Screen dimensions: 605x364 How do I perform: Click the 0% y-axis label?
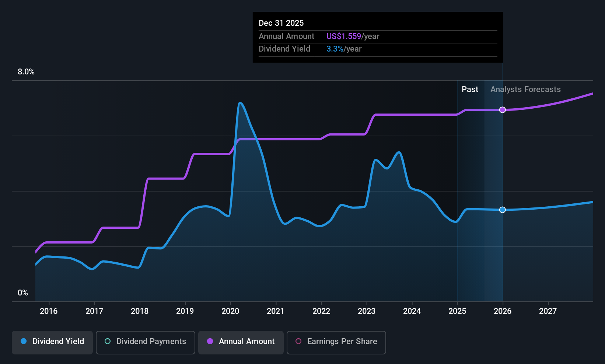(x=23, y=293)
